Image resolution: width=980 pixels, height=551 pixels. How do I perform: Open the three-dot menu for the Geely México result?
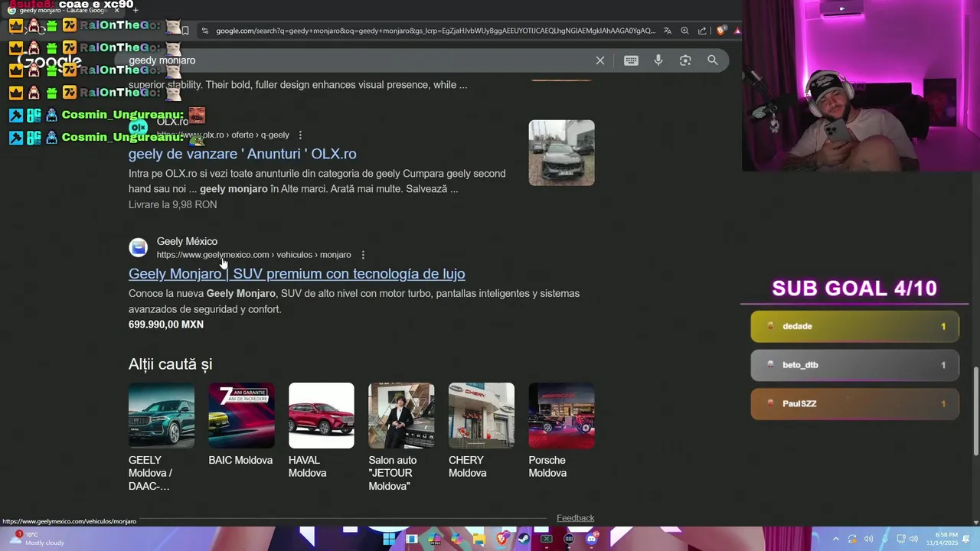[x=363, y=255]
